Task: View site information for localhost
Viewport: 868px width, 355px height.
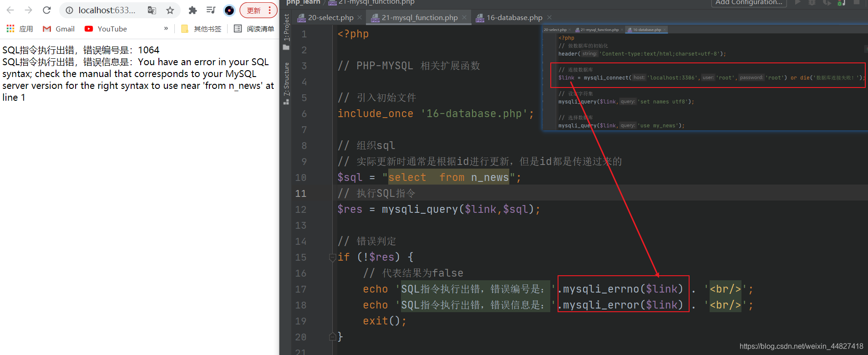Action: [x=69, y=10]
